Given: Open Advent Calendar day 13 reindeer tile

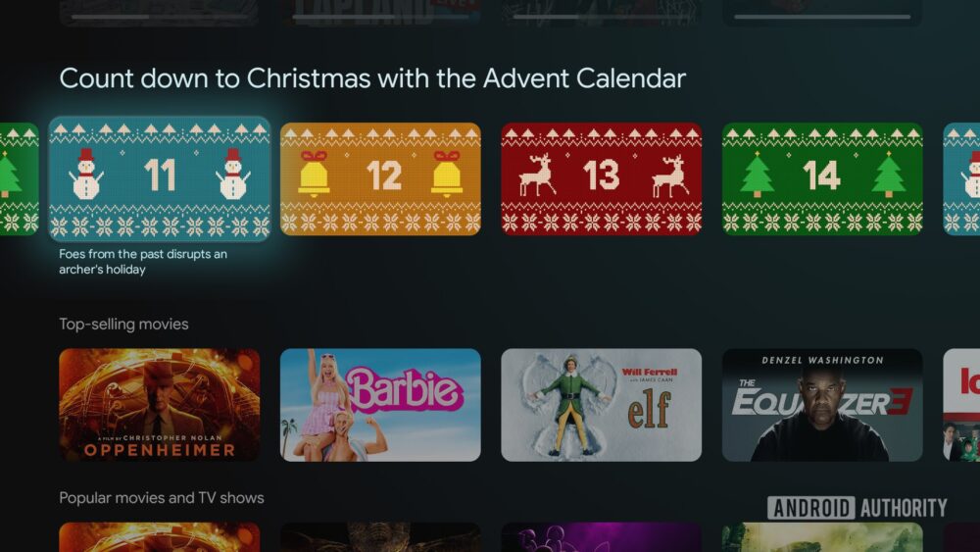Looking at the screenshot, I should coord(602,178).
